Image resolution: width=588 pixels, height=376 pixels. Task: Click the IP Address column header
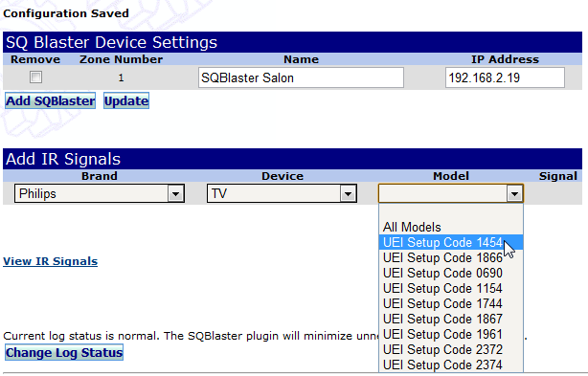[x=505, y=59]
